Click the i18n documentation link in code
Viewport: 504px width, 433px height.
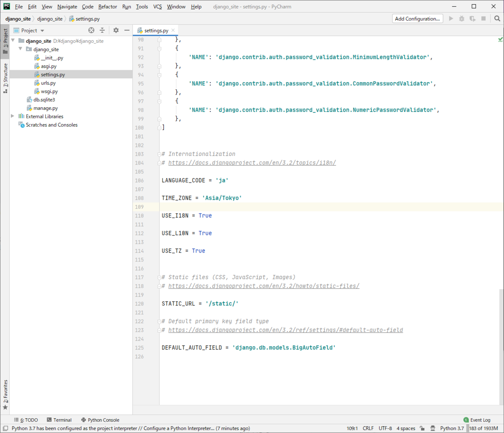[x=252, y=163]
